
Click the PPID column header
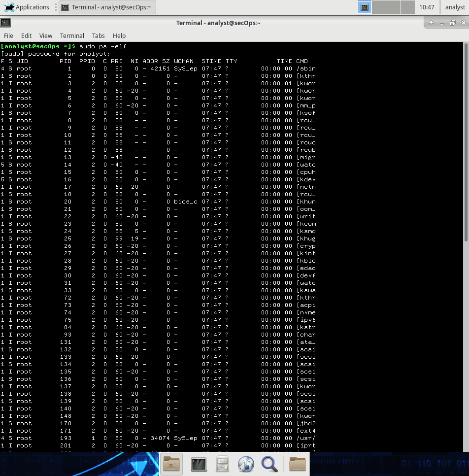[87, 61]
